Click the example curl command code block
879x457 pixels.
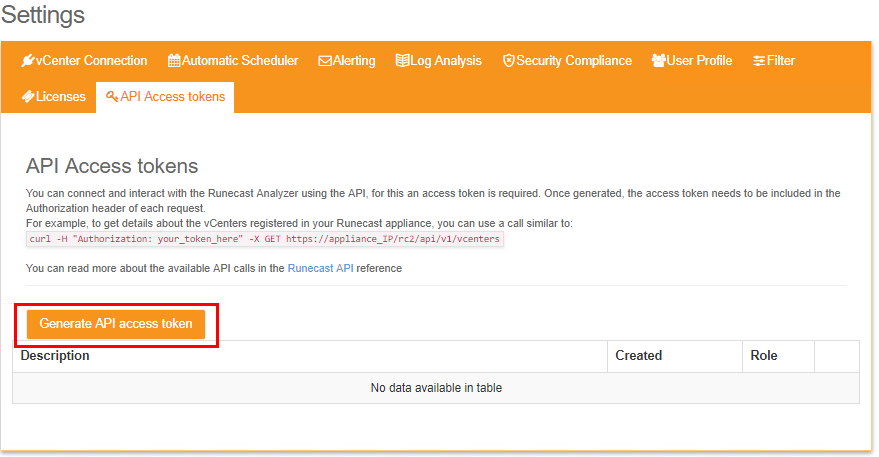pos(265,240)
